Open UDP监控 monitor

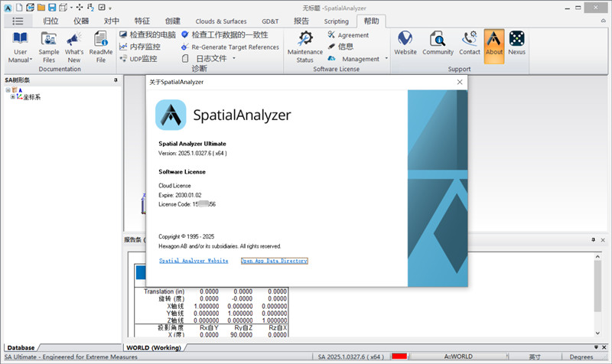(138, 59)
